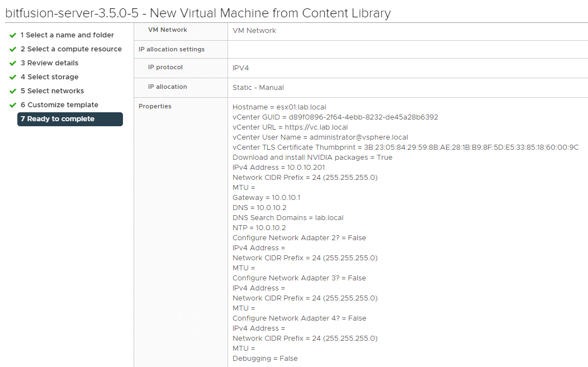The width and height of the screenshot is (588, 367).
Task: Jump to step 3 Review details
Action: (x=50, y=63)
